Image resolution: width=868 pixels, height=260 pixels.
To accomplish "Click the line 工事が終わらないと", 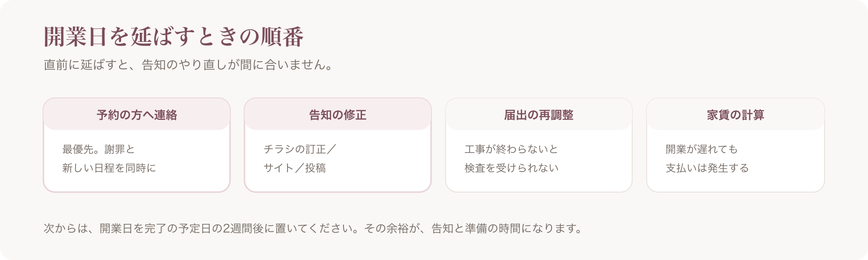I will (x=511, y=149).
